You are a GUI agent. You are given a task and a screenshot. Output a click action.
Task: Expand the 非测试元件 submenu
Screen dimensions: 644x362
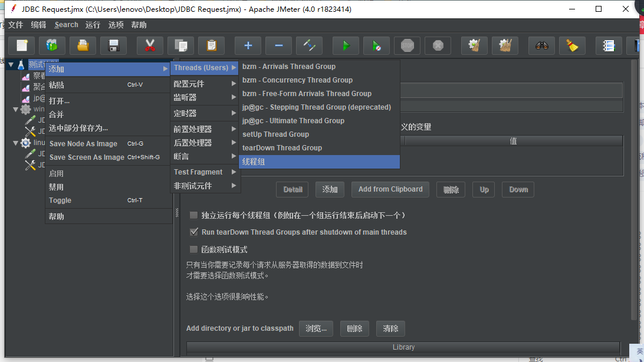(205, 186)
